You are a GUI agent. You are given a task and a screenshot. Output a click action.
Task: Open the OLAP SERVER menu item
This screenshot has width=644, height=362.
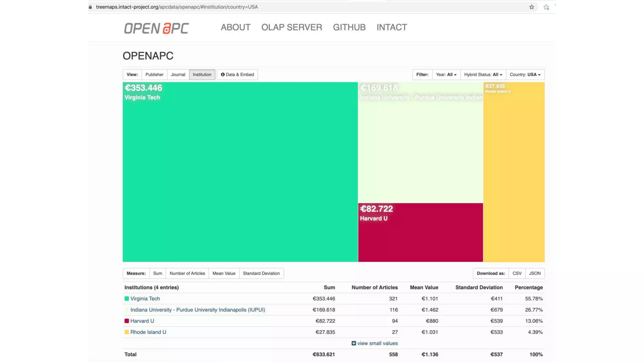point(291,27)
